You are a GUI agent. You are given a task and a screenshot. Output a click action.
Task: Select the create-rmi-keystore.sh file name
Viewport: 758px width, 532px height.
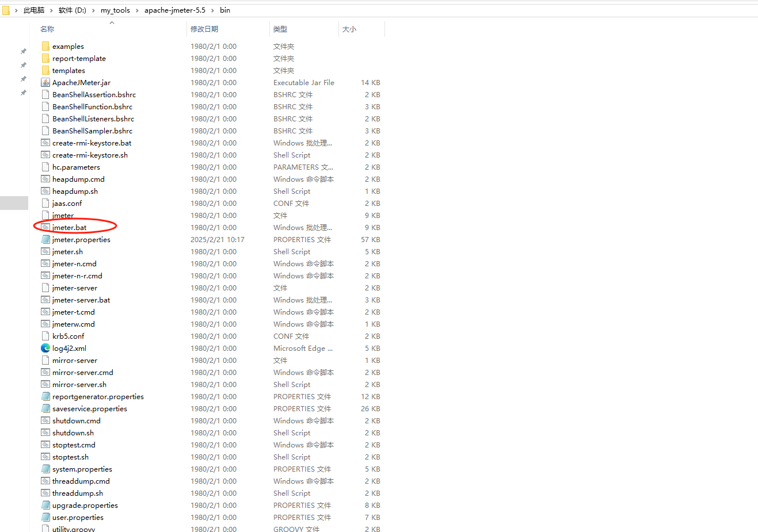(90, 155)
